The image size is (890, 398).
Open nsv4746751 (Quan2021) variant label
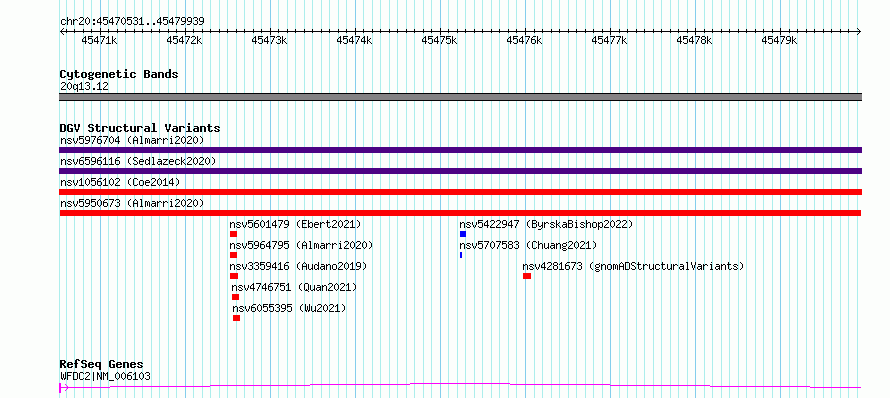[x=295, y=287]
